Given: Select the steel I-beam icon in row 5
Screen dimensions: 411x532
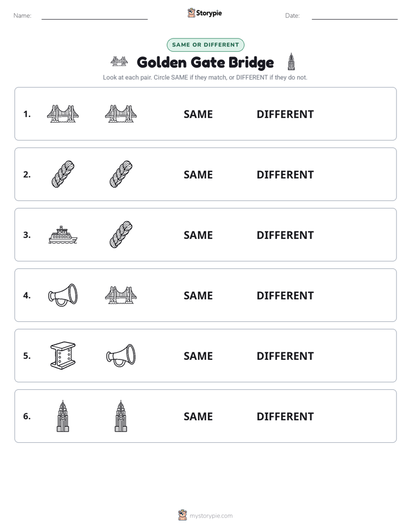Looking at the screenshot, I should [63, 356].
